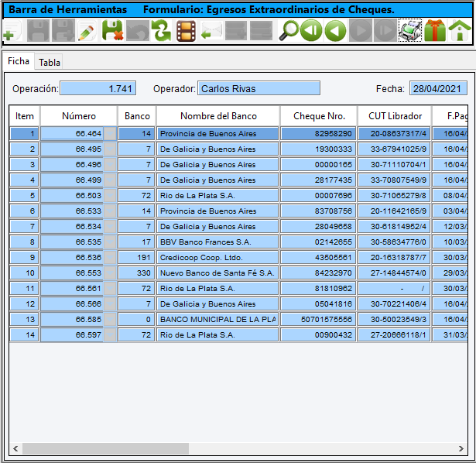Viewport: 476px width, 463px height.
Task: Click Item cell number 10
Action: click(24, 273)
